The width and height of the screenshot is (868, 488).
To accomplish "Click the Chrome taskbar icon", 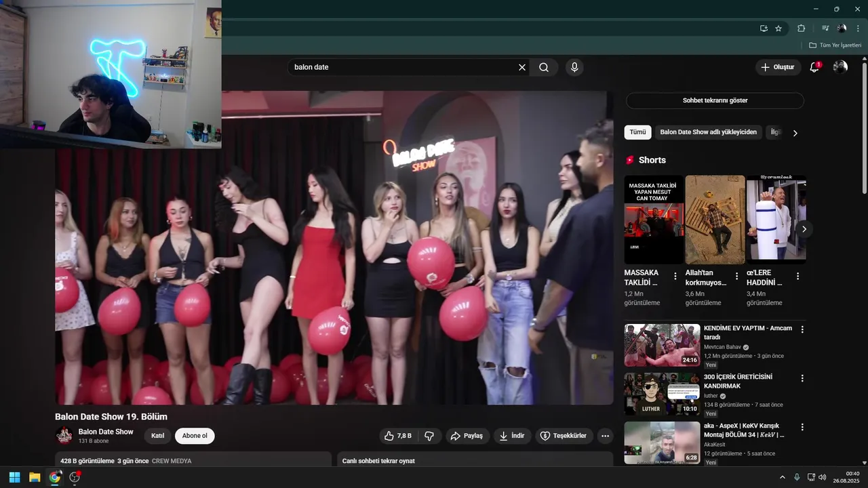I will [54, 477].
